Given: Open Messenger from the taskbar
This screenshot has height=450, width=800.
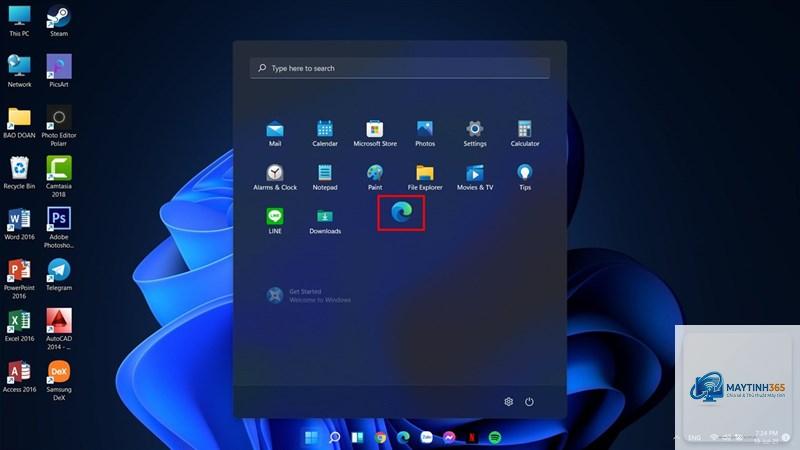Looking at the screenshot, I should click(449, 437).
